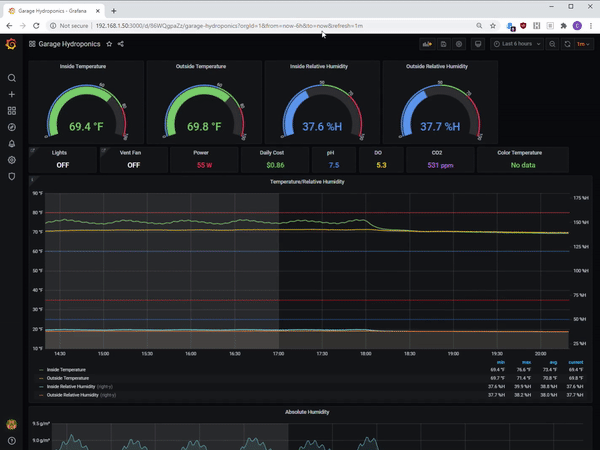Open the Inside Temperature panel title
Image resolution: width=600 pixels, height=450 pixels.
[83, 66]
